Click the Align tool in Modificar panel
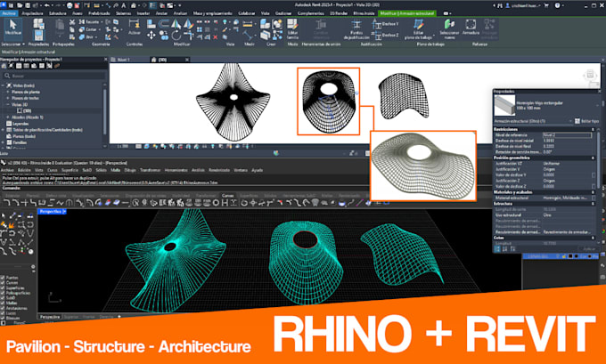This screenshot has height=364, width=606. pyautogui.click(x=151, y=23)
